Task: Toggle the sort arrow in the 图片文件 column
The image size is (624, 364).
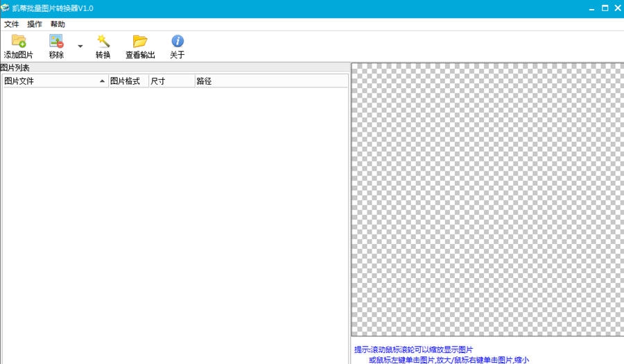Action: [x=103, y=81]
